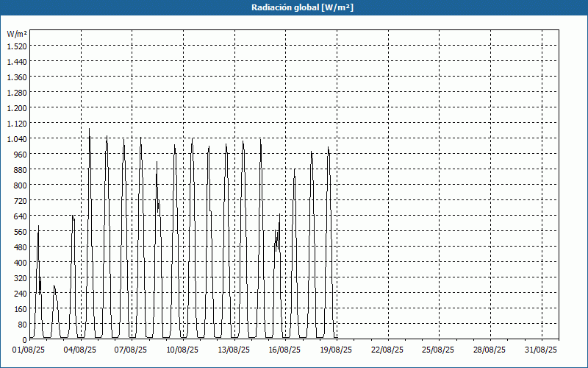Click the 1.520 y-axis value

(17, 46)
